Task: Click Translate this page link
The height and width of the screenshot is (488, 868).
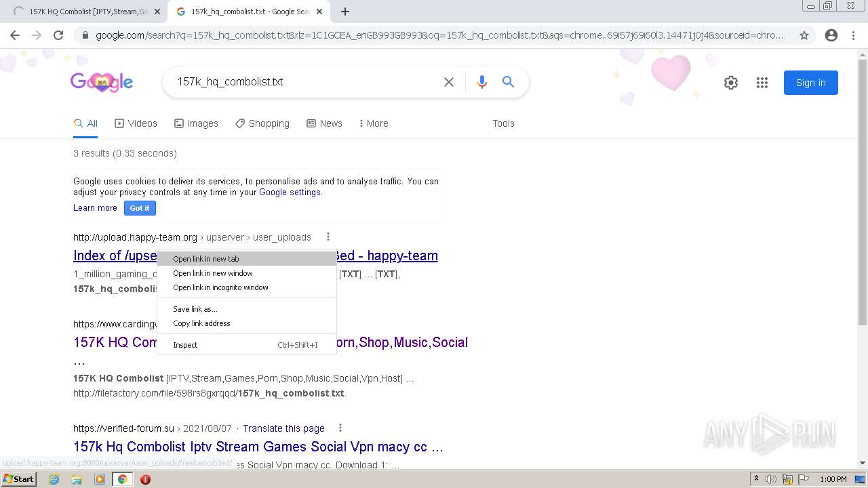Action: pos(283,428)
